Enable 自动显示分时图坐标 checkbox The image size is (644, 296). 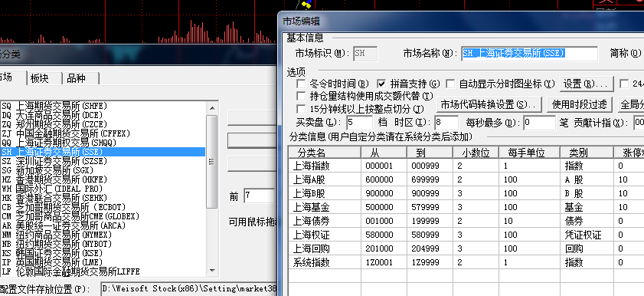pos(450,84)
